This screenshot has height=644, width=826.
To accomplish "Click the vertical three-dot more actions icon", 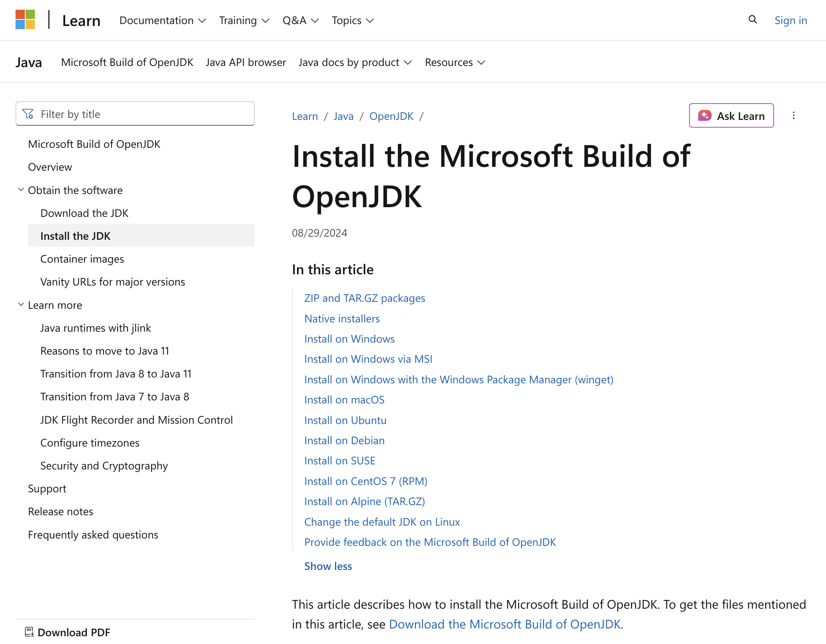I will pyautogui.click(x=793, y=116).
